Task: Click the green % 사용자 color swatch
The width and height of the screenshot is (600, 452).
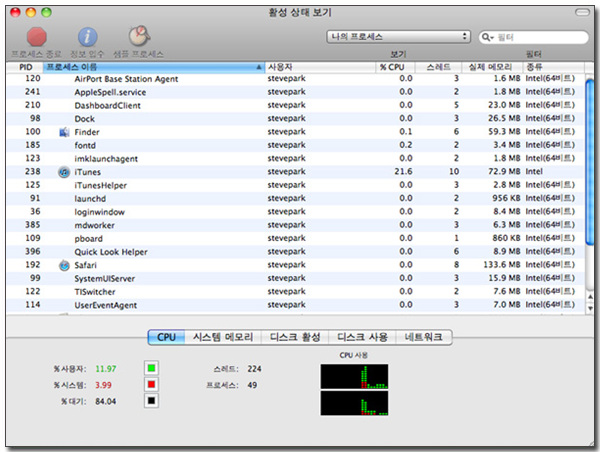Action: click(151, 368)
